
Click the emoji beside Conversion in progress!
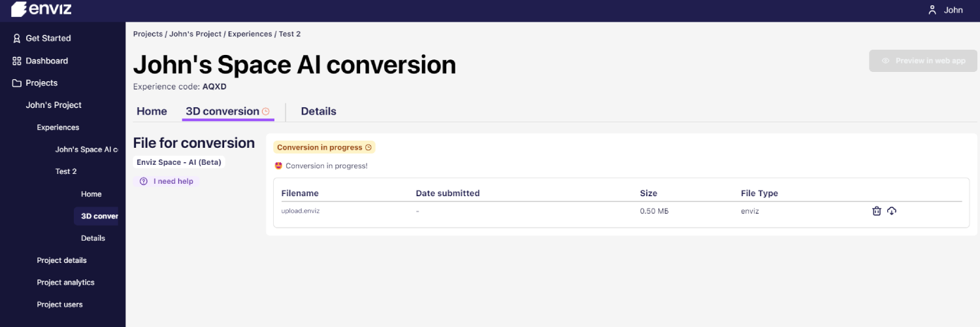pyautogui.click(x=279, y=166)
